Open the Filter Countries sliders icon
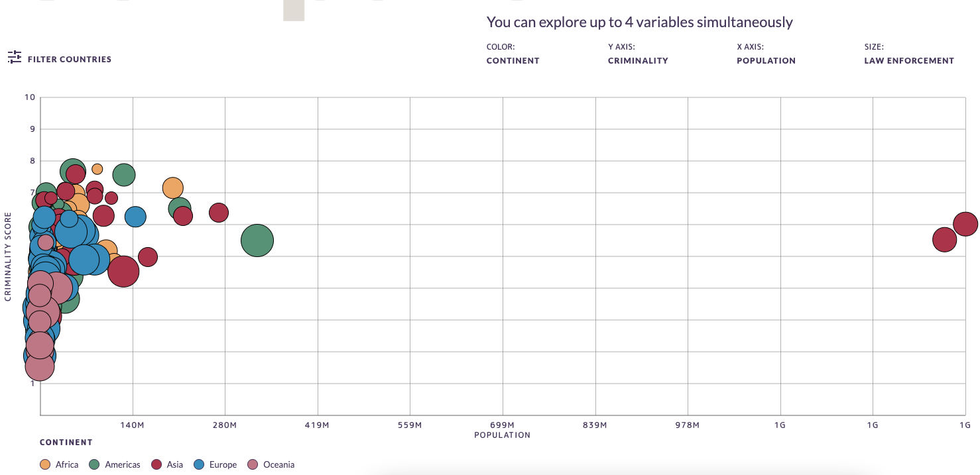980x475 pixels. [15, 57]
